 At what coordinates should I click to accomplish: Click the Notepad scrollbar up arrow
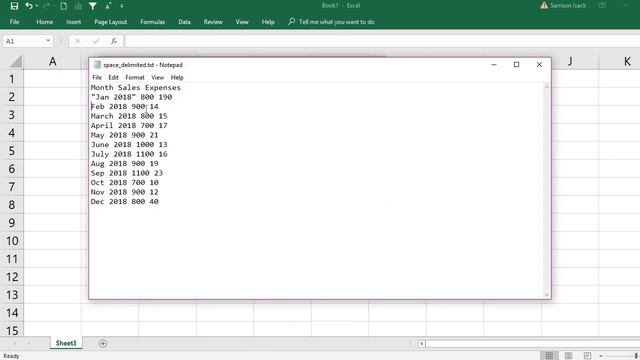pyautogui.click(x=547, y=86)
